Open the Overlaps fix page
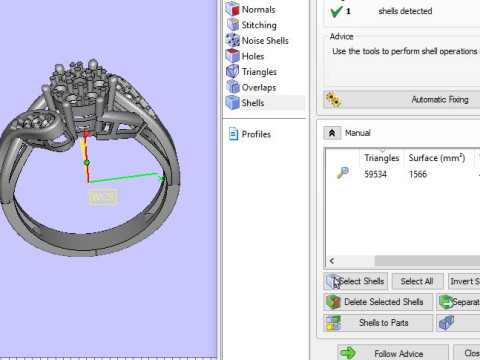480x360 pixels. pyautogui.click(x=259, y=87)
